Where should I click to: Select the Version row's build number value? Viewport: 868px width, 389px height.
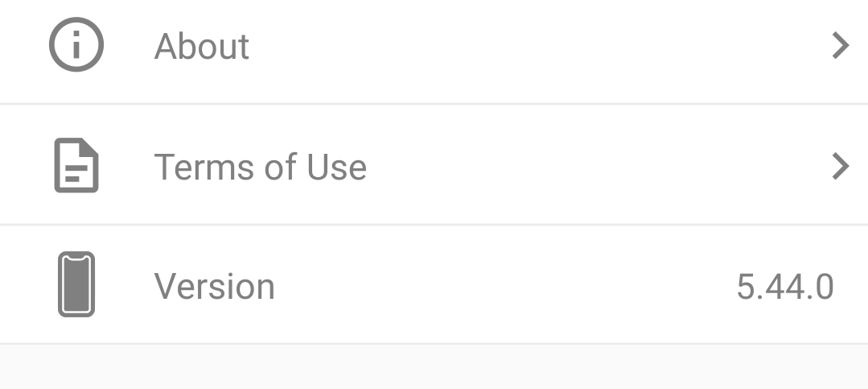point(785,287)
